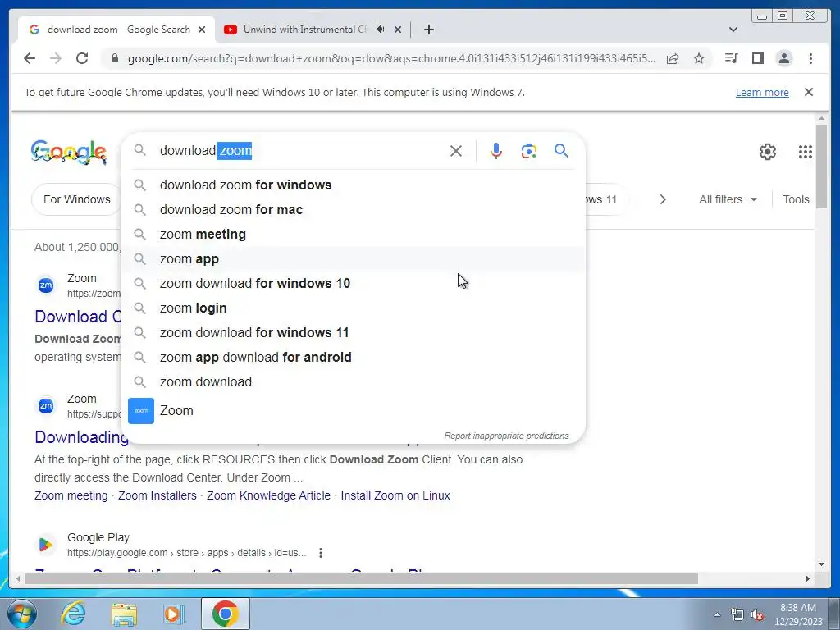This screenshot has width=840, height=630.
Task: Open the Windows Start button
Action: click(21, 614)
